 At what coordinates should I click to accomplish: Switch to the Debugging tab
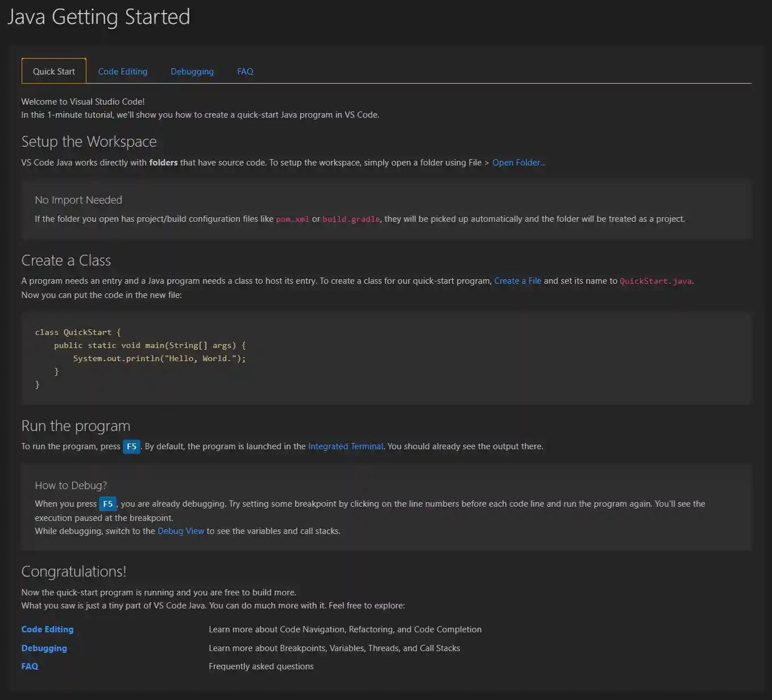[x=192, y=71]
